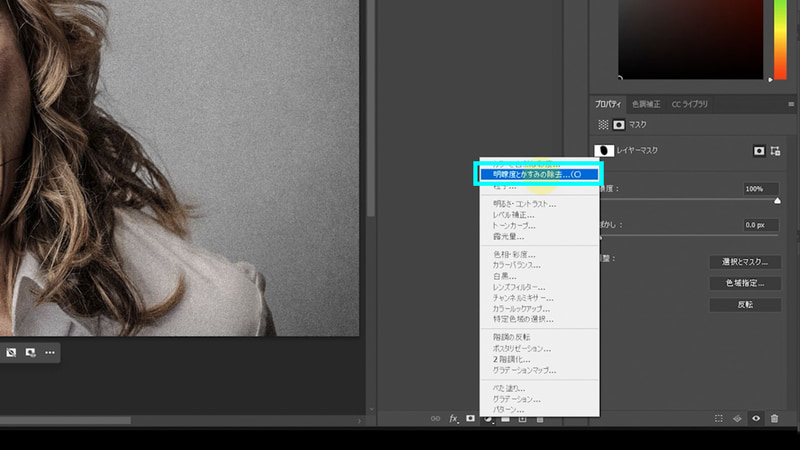Click the new adjustment layer icon
Screen dimensions: 800x450
(x=488, y=419)
